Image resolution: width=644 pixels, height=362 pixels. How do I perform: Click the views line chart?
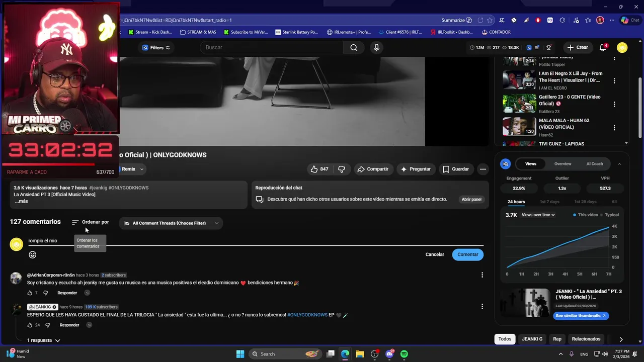[x=558, y=246]
